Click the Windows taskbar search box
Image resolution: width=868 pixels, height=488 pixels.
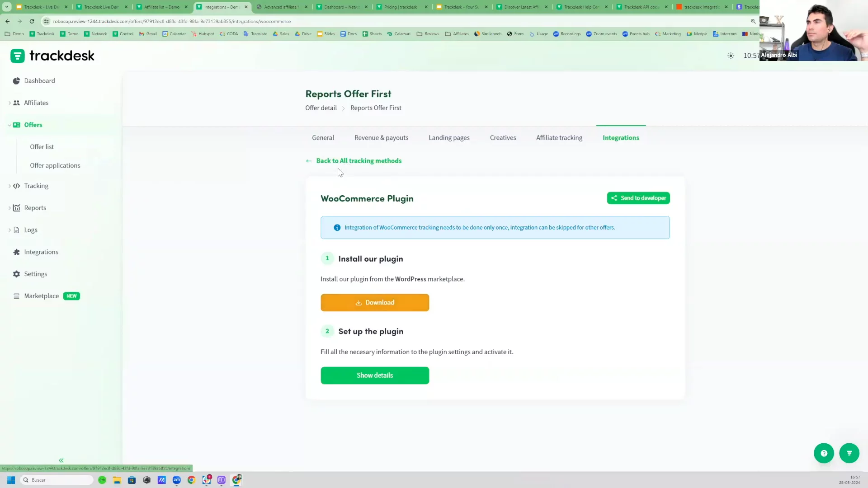point(57,480)
